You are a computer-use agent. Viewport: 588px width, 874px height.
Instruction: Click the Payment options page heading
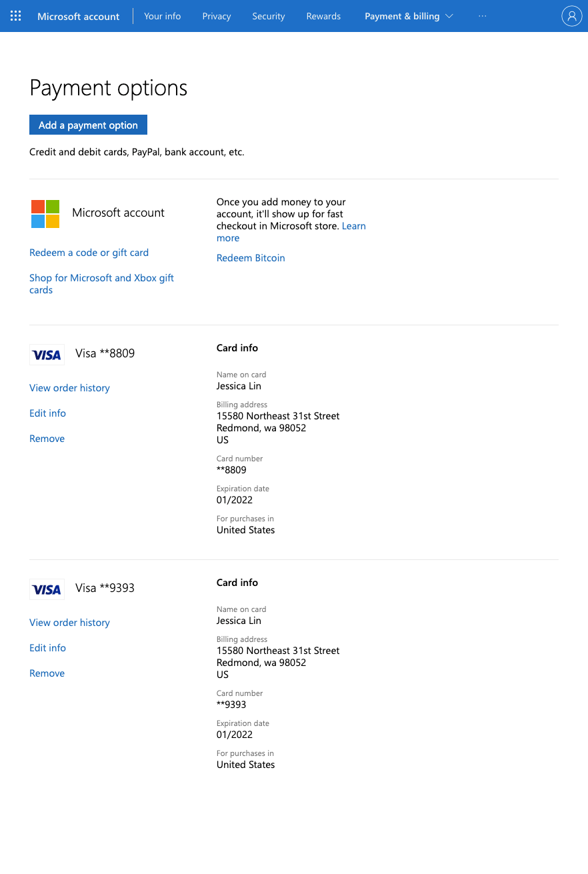click(108, 88)
